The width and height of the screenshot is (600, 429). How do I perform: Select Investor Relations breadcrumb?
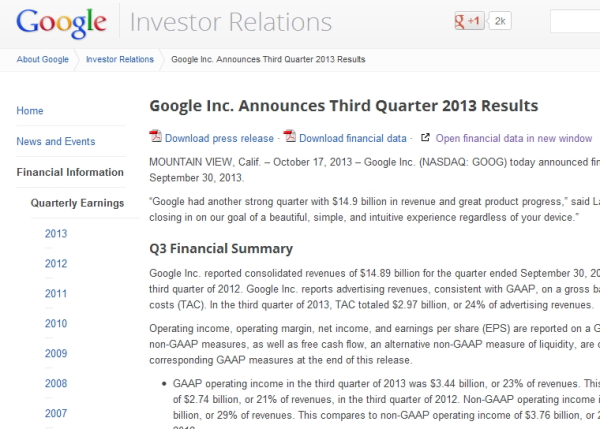tap(121, 59)
